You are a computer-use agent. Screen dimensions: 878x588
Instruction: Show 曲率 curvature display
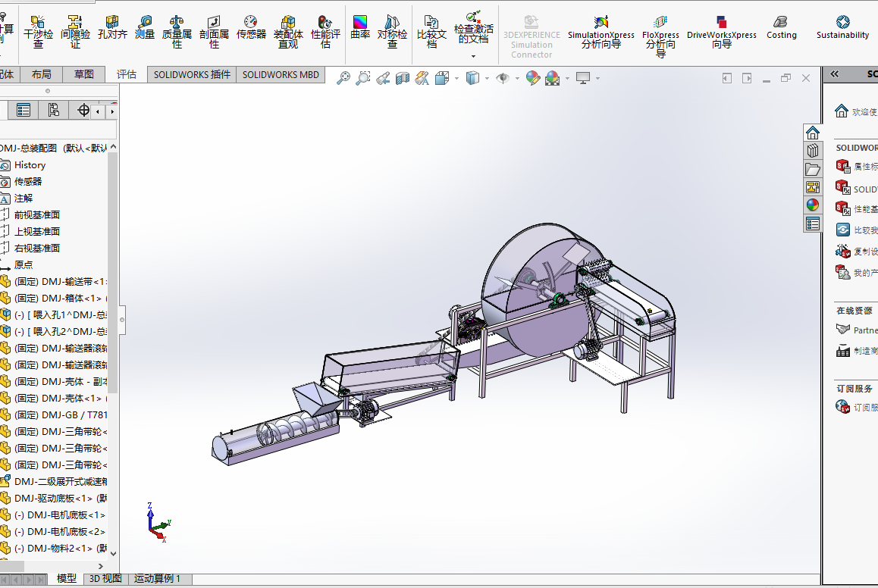coord(360,28)
